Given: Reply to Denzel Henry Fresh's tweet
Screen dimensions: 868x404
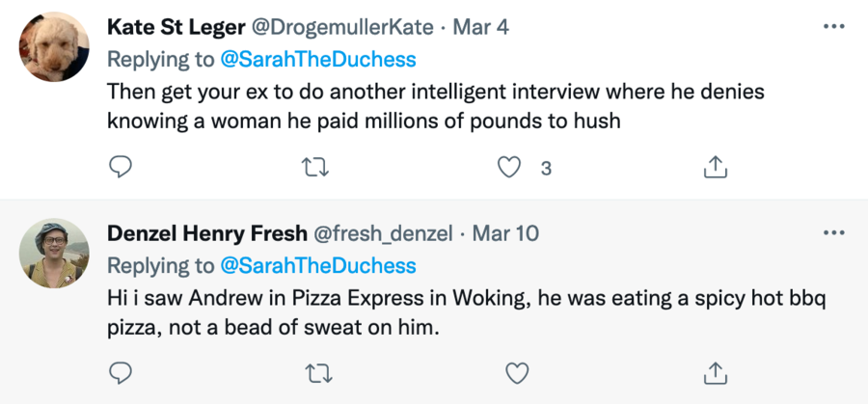Looking at the screenshot, I should coord(121,371).
